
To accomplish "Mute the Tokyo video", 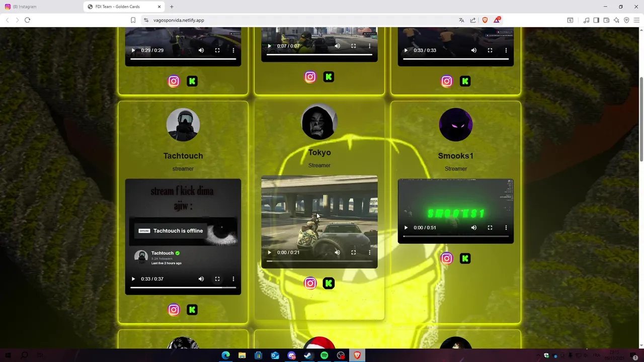I will 338,252.
